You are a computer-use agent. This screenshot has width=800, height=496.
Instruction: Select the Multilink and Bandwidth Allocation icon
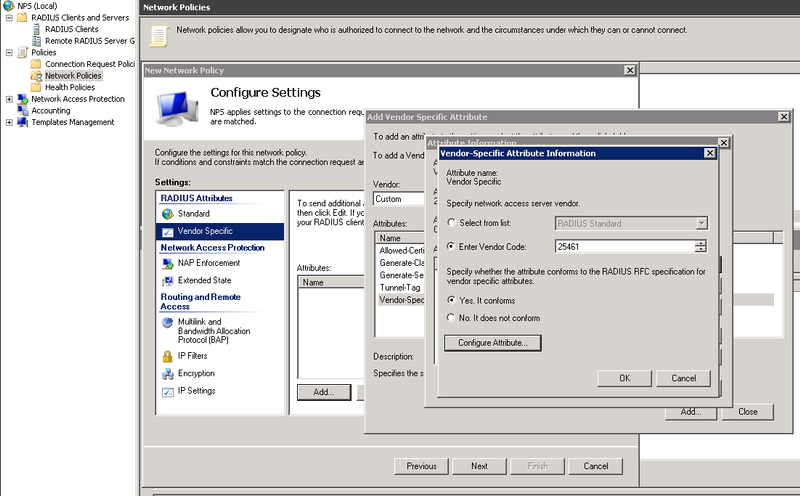coord(167,322)
